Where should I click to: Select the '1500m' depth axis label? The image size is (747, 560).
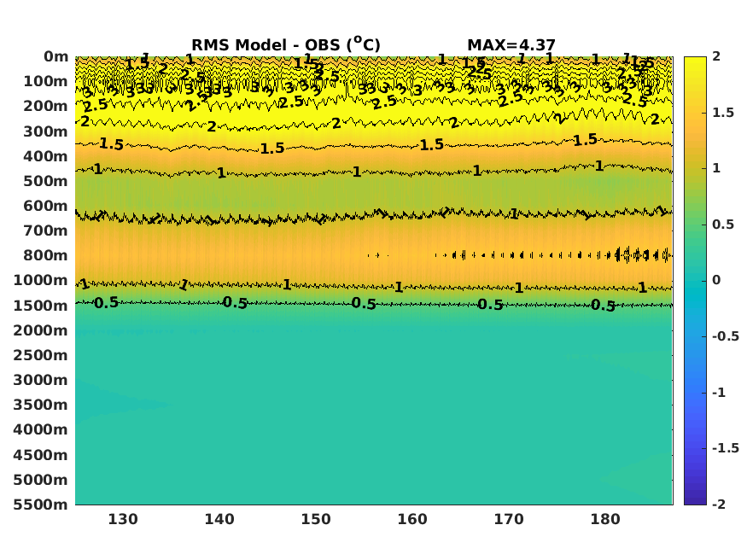(x=41, y=306)
